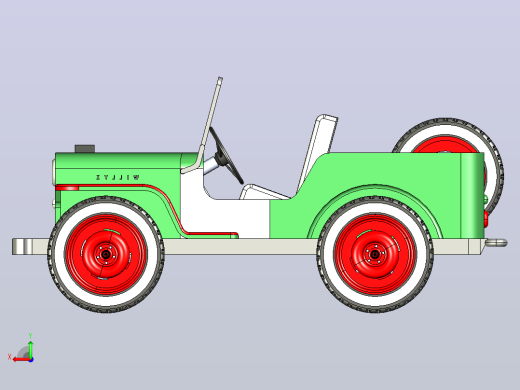Select the red tail light at the rear

pyautogui.click(x=486, y=219)
